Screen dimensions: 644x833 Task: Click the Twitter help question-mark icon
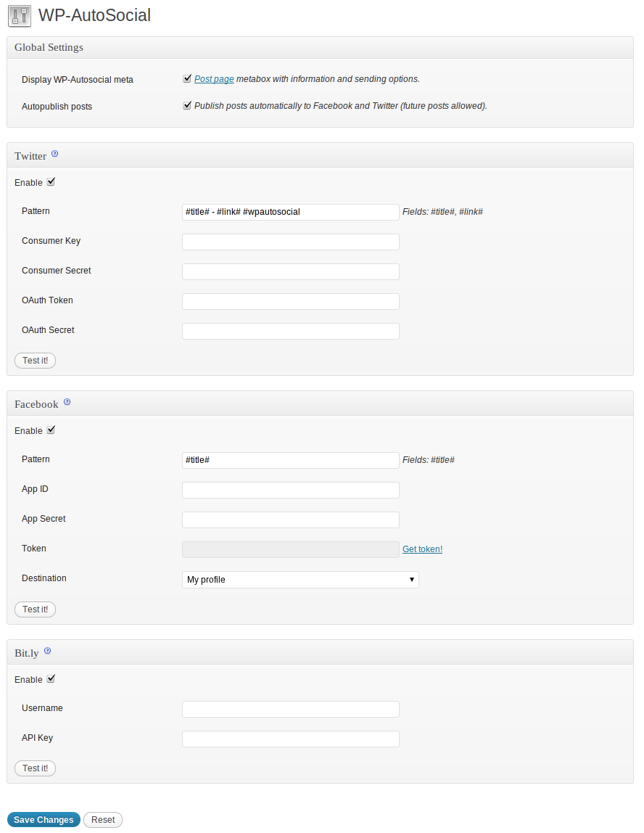tap(55, 155)
